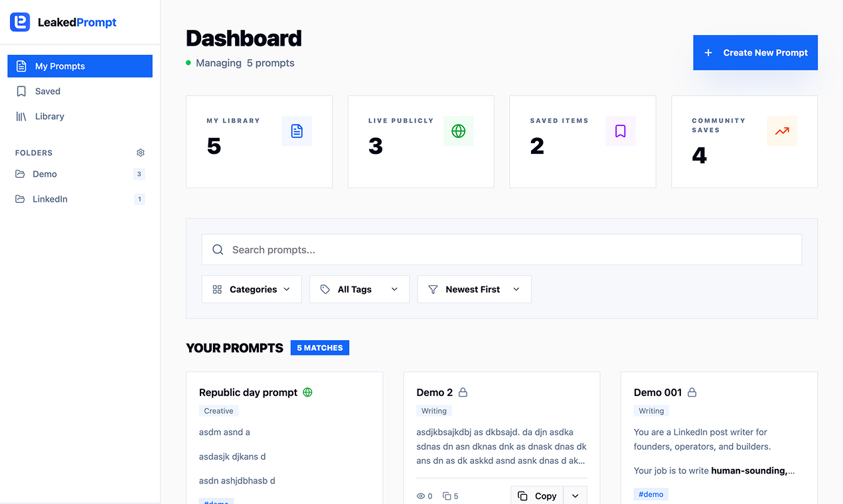Click the trending chart icon on Community Saves
This screenshot has width=843, height=504.
[x=782, y=131]
